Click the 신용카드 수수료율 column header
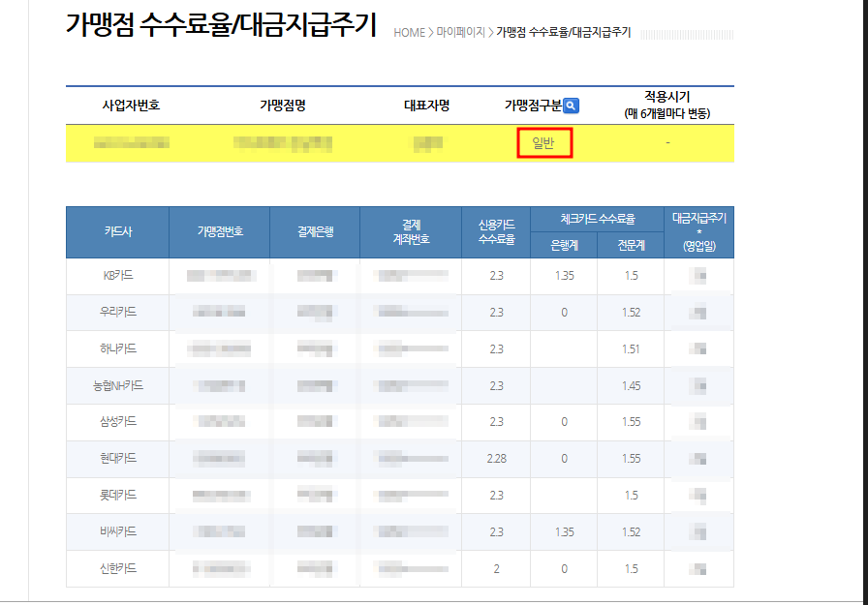This screenshot has width=868, height=605. tap(497, 231)
